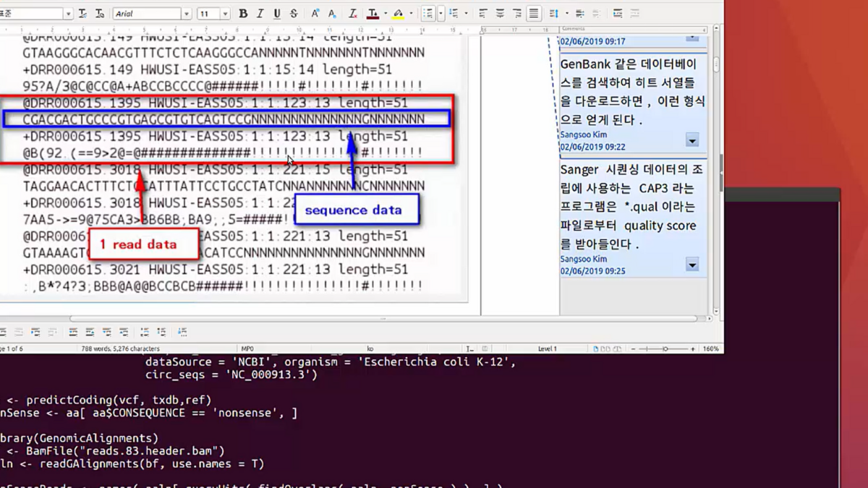Toggle underline formatting
This screenshot has height=488, width=868.
tap(276, 14)
